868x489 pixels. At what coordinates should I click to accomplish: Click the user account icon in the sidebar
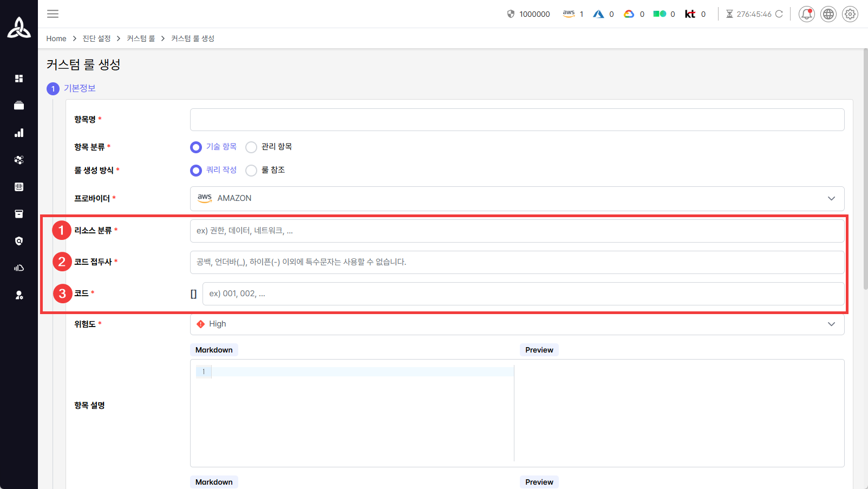pos(19,295)
